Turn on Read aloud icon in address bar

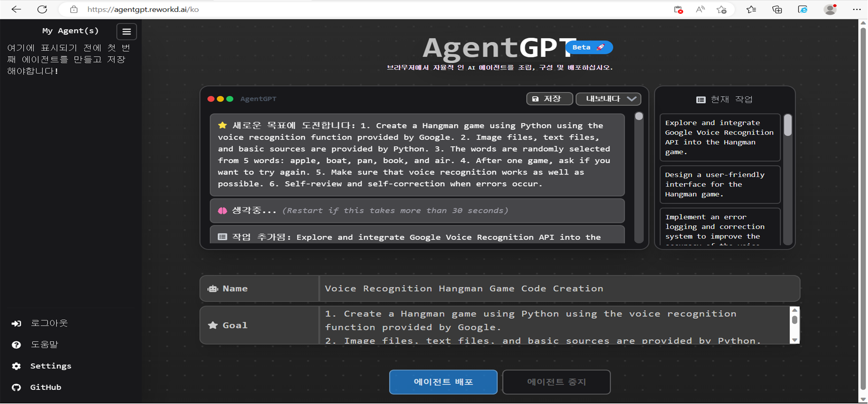(700, 9)
